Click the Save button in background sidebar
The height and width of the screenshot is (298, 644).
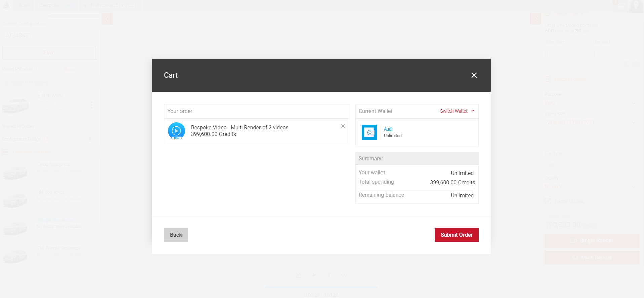coord(49,53)
